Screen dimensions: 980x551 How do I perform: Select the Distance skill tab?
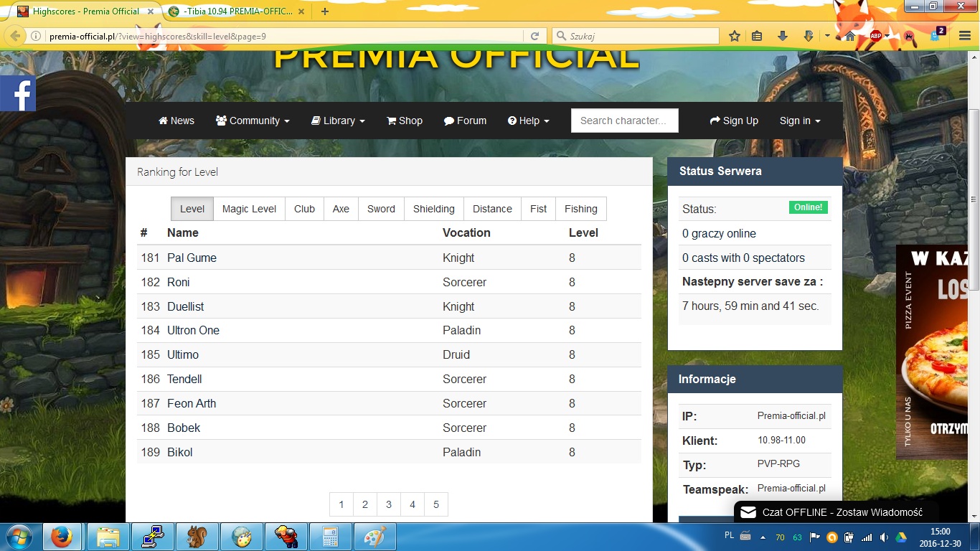point(492,209)
